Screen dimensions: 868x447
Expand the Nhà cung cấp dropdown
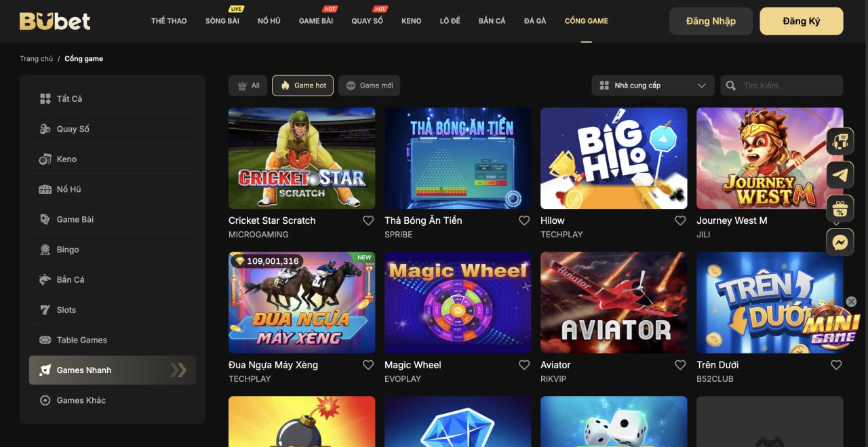click(x=653, y=85)
